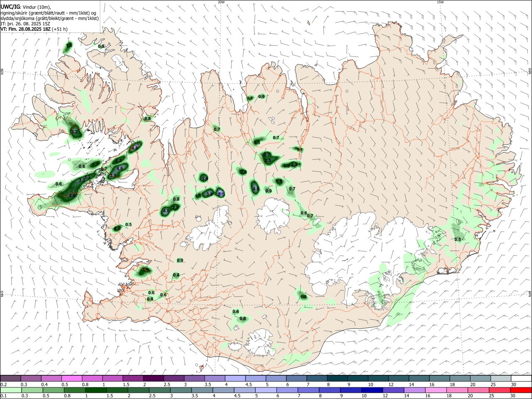
Task: Select the 4 swatch in the upper legend row
Action: click(235, 378)
